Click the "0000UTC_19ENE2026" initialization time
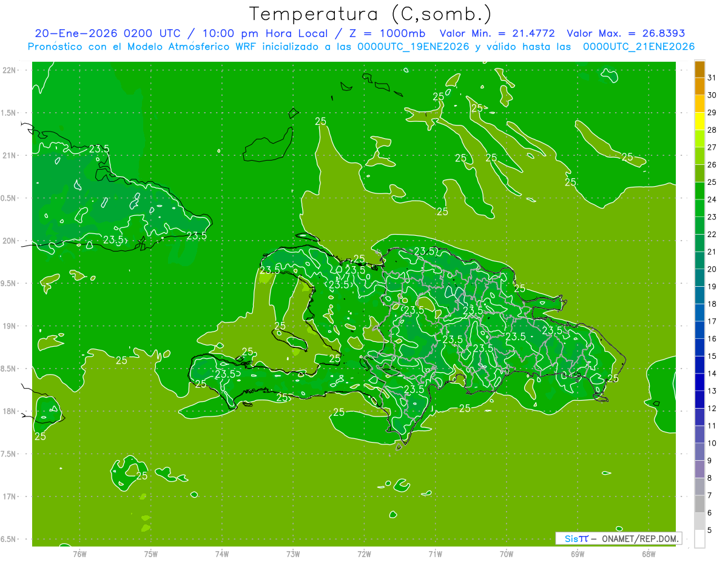The width and height of the screenshot is (728, 562). pos(413,47)
